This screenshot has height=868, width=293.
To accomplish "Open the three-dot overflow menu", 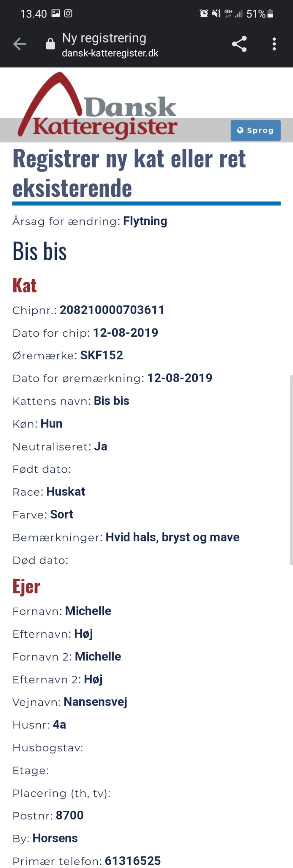I will (274, 44).
